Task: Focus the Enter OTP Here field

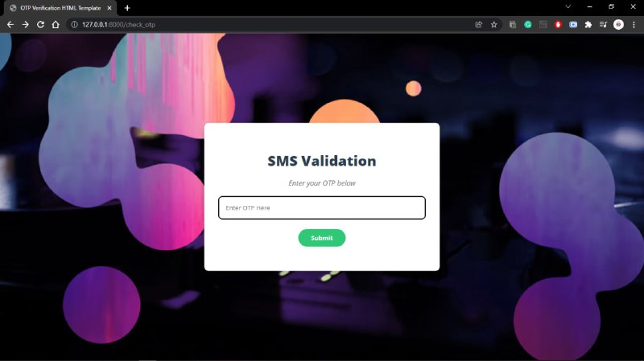Action: [321, 207]
